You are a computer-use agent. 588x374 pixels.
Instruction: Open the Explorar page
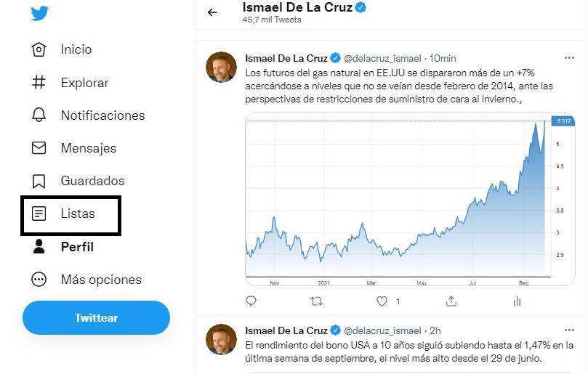84,83
